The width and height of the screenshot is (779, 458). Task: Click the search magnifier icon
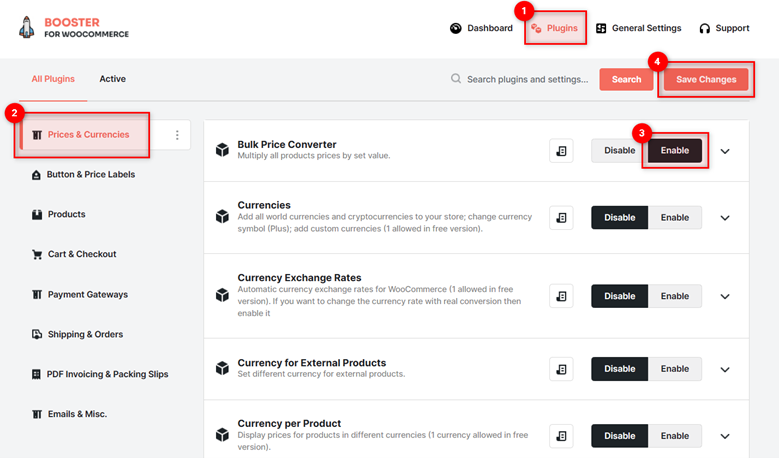[x=456, y=79]
